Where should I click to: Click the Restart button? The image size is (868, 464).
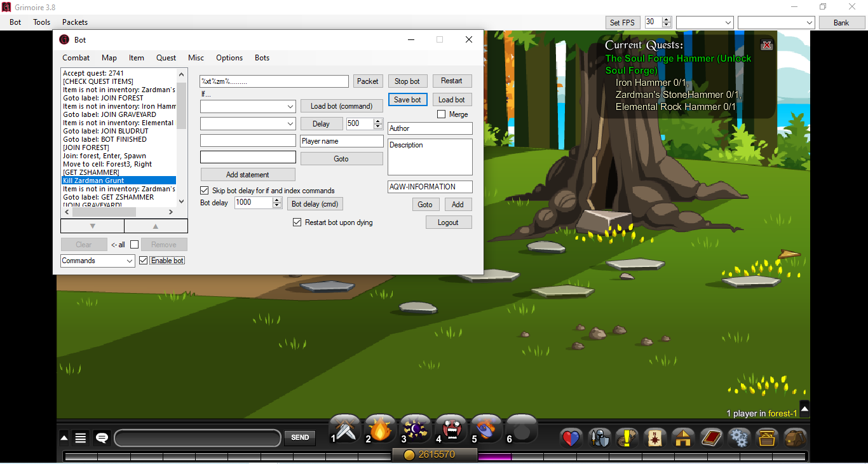452,81
